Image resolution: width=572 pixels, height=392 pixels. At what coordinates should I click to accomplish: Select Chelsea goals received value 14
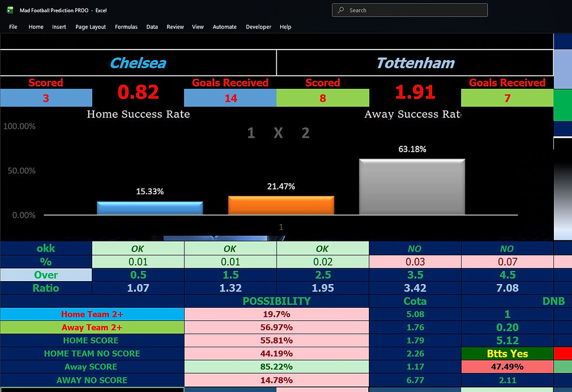coord(230,98)
